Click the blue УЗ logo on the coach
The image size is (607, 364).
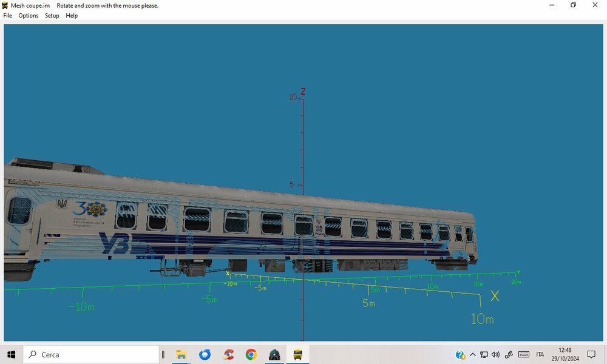pos(115,244)
